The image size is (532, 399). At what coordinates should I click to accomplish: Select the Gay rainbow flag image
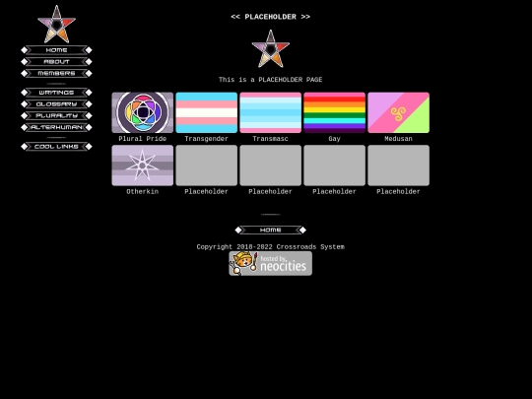point(335,112)
